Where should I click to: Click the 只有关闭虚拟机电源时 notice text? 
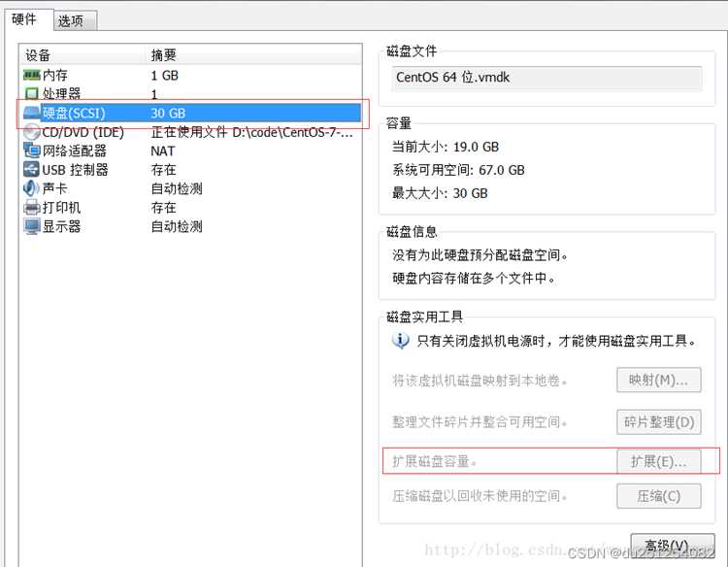pyautogui.click(x=557, y=341)
